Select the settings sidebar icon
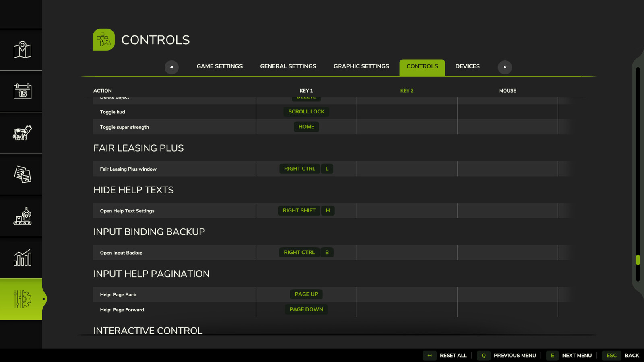The image size is (644, 362). tap(21, 299)
